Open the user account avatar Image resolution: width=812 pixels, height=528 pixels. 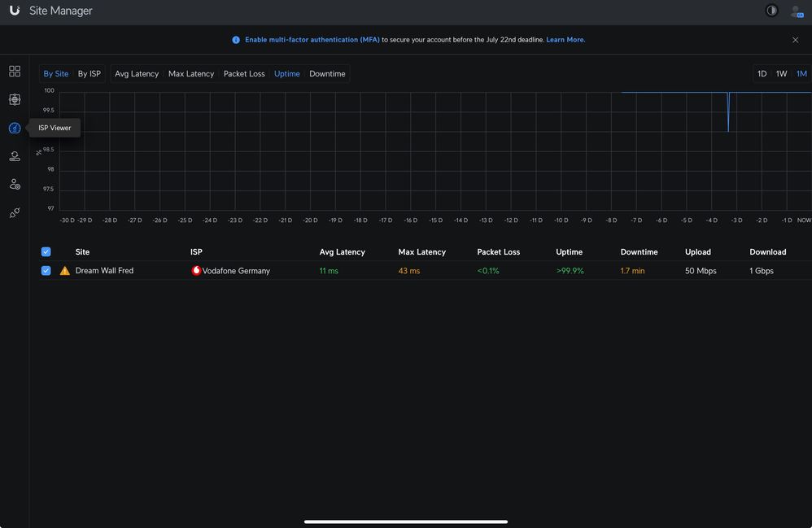(x=796, y=11)
